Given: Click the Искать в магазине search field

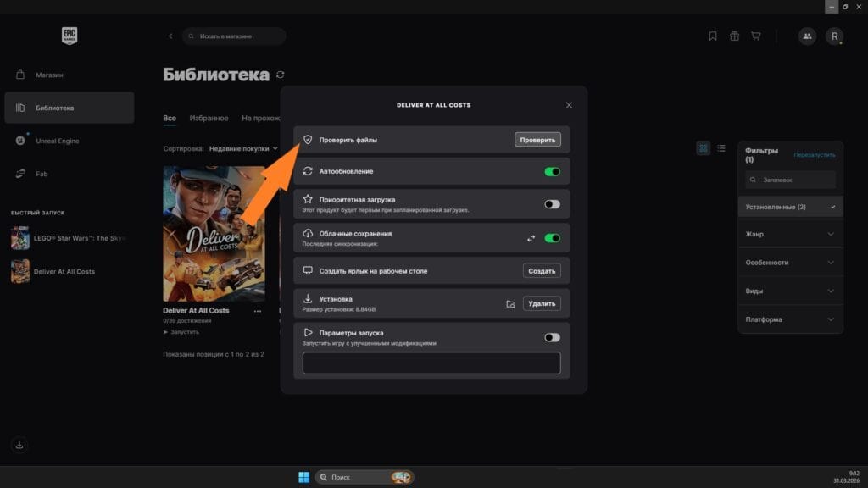Looking at the screenshot, I should tap(234, 36).
